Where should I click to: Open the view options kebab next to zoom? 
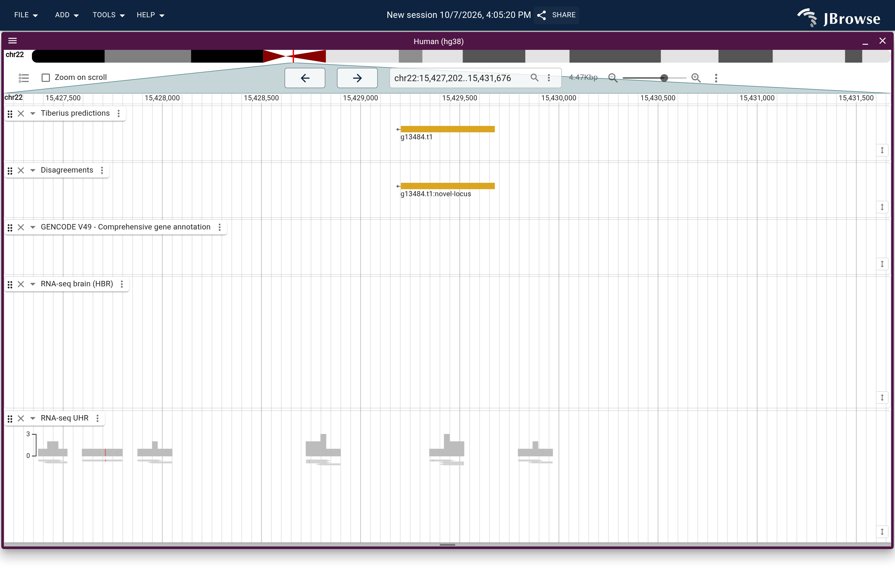click(716, 78)
